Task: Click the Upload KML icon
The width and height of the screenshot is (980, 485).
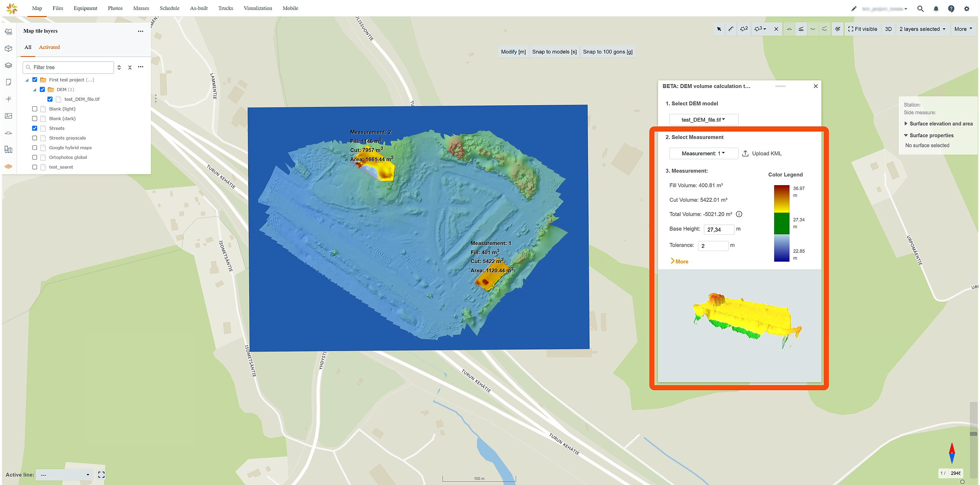Action: pos(745,153)
